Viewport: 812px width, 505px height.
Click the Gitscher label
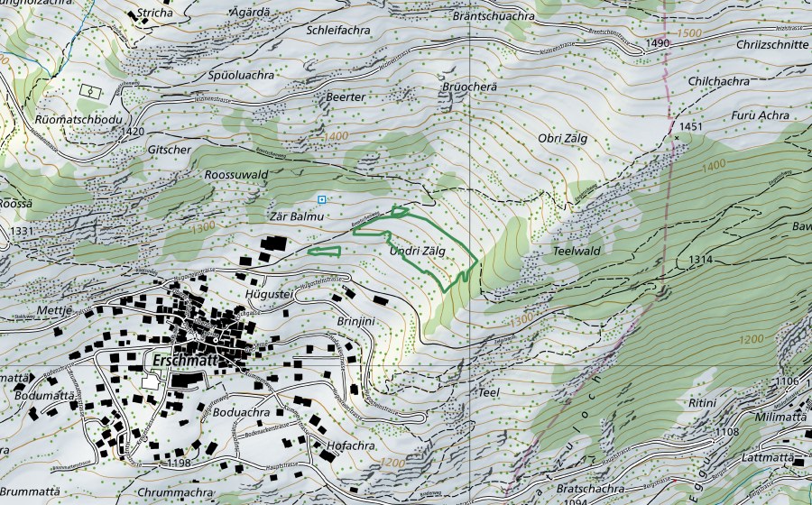170,150
